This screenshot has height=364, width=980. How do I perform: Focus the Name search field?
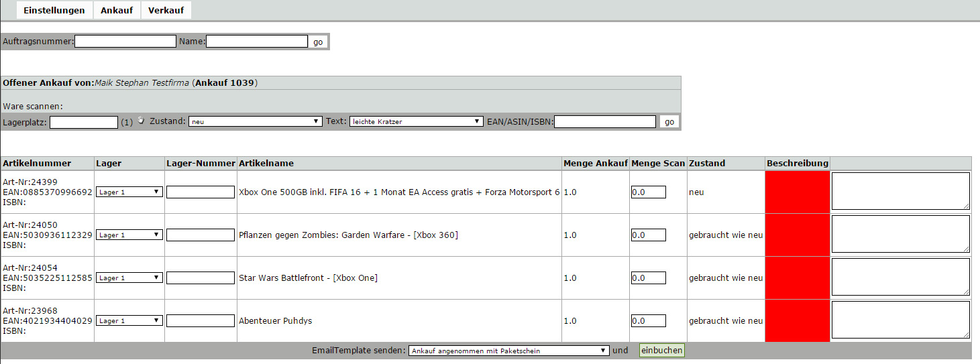257,42
